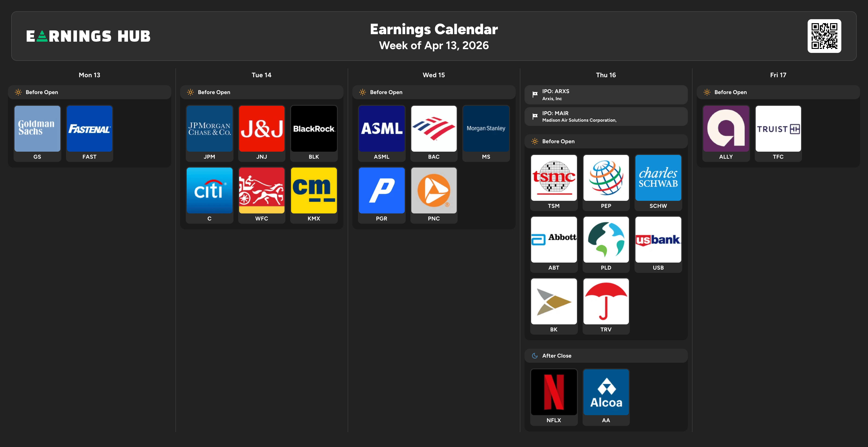Select the TSMC logo tile
Screen dimensions: 868x447
click(554, 178)
